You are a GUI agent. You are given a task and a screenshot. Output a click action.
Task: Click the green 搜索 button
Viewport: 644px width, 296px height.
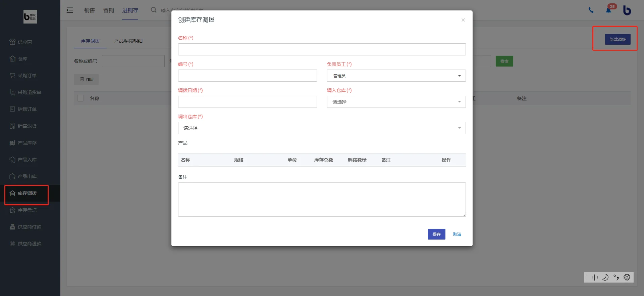(504, 61)
